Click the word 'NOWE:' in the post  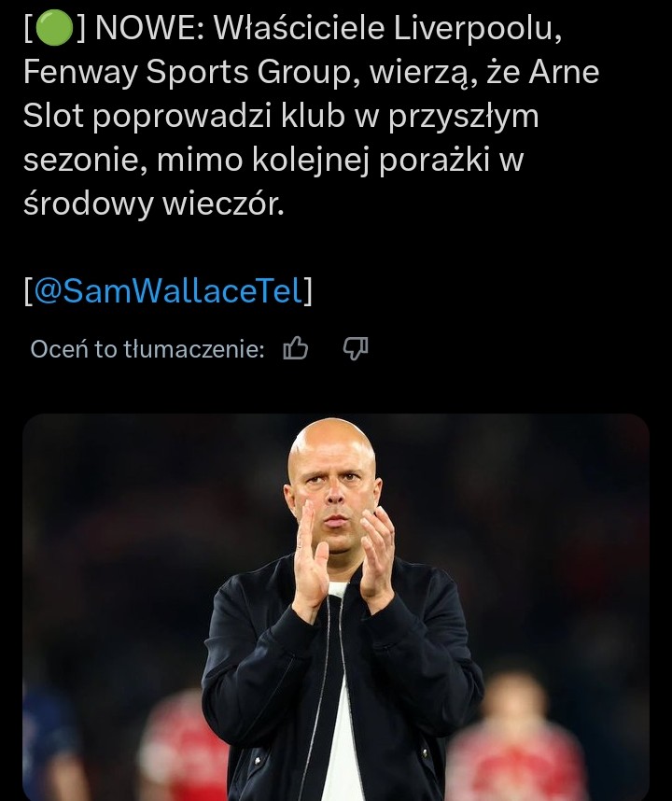[x=149, y=28]
